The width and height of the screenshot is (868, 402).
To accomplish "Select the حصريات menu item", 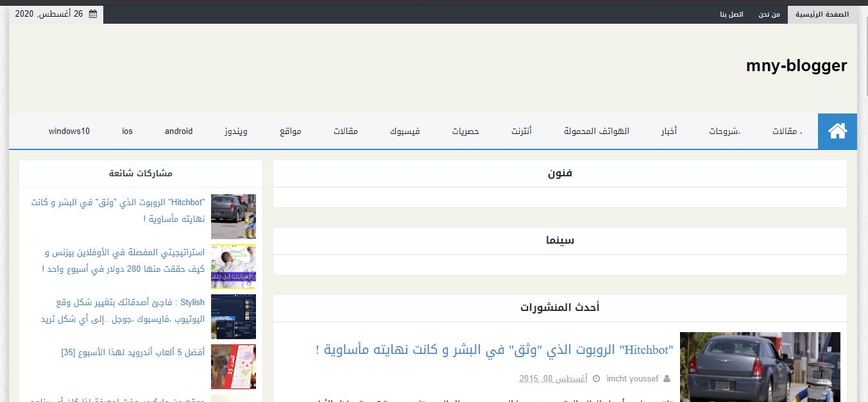I will pyautogui.click(x=465, y=131).
